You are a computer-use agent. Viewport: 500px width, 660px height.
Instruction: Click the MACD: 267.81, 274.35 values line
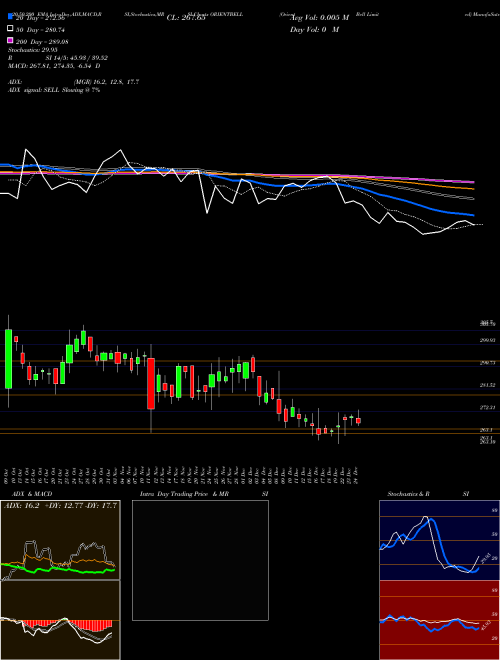[54, 66]
